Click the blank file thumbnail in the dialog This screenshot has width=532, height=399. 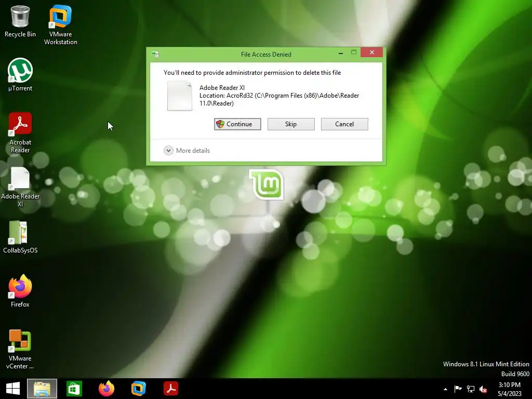click(179, 96)
